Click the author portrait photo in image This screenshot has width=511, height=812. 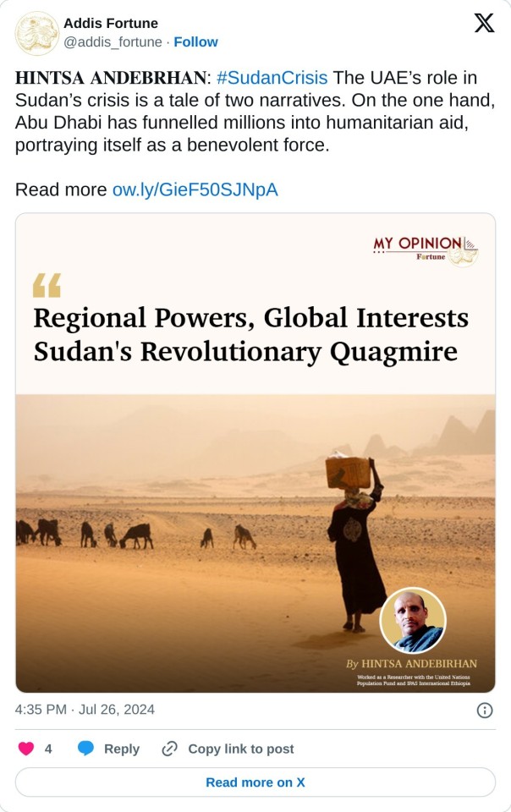tap(413, 621)
